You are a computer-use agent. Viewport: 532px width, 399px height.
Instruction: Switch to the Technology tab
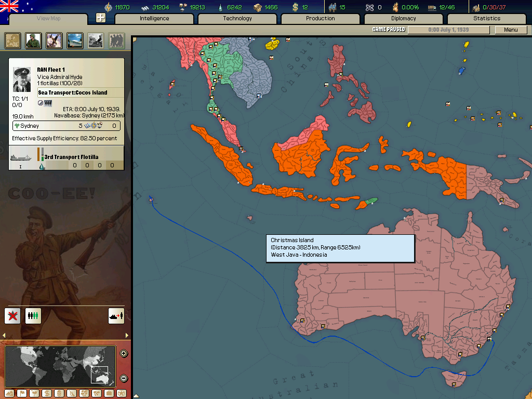(x=237, y=19)
